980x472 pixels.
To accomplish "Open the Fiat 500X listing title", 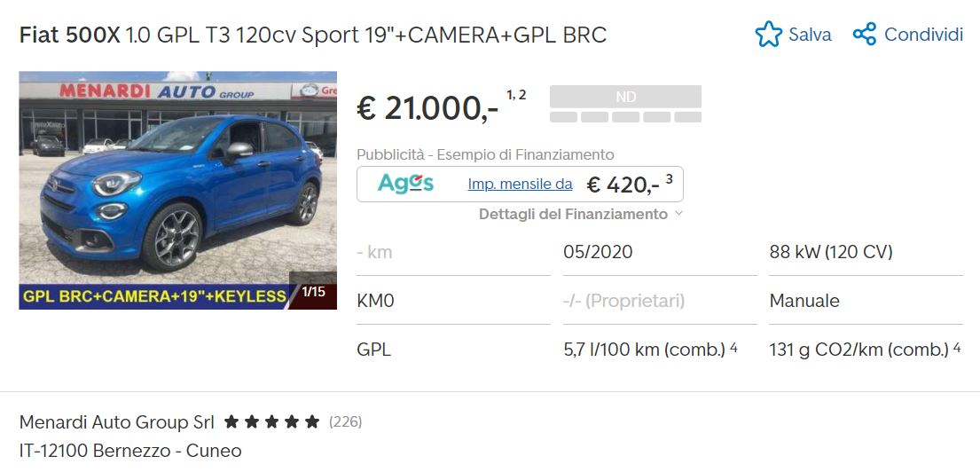I will (x=313, y=35).
